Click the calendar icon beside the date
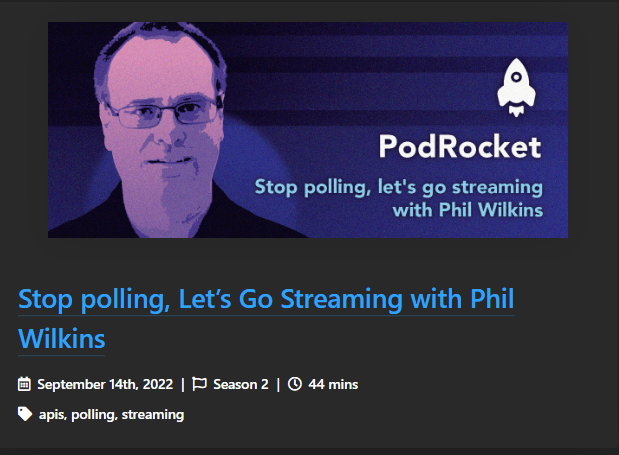The width and height of the screenshot is (619, 455). [x=24, y=384]
